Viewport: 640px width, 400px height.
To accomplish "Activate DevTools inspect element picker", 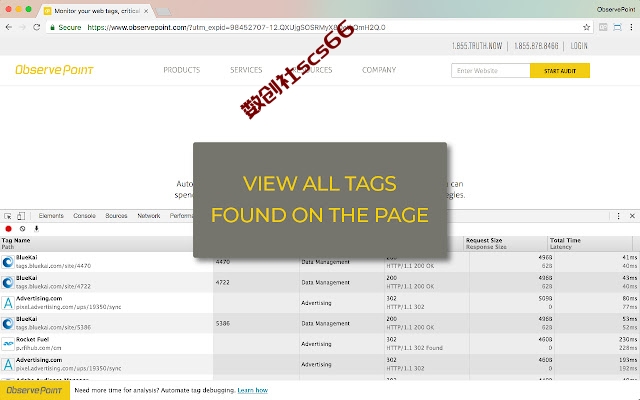I will tap(8, 216).
